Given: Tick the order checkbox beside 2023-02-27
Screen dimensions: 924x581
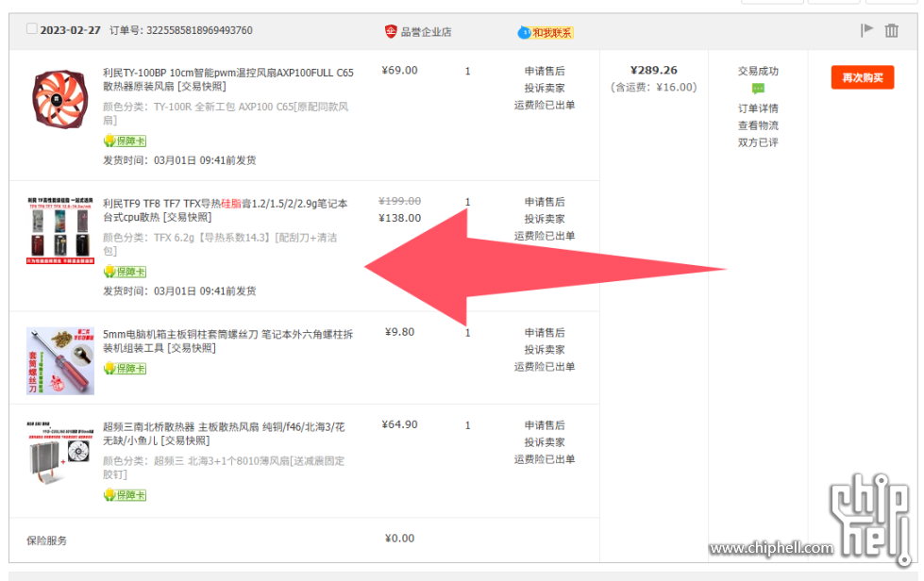Looking at the screenshot, I should pyautogui.click(x=32, y=28).
